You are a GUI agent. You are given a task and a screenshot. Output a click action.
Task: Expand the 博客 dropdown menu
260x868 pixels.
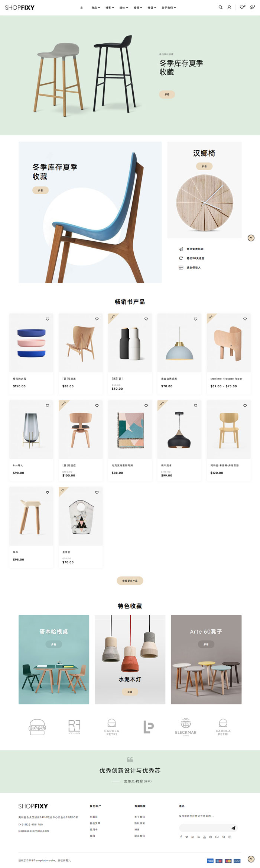[x=110, y=7]
